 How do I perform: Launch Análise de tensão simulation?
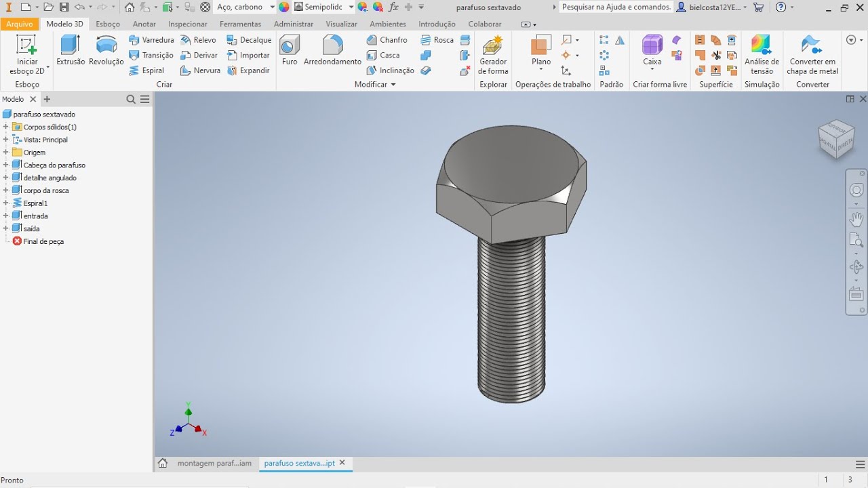[x=762, y=54]
